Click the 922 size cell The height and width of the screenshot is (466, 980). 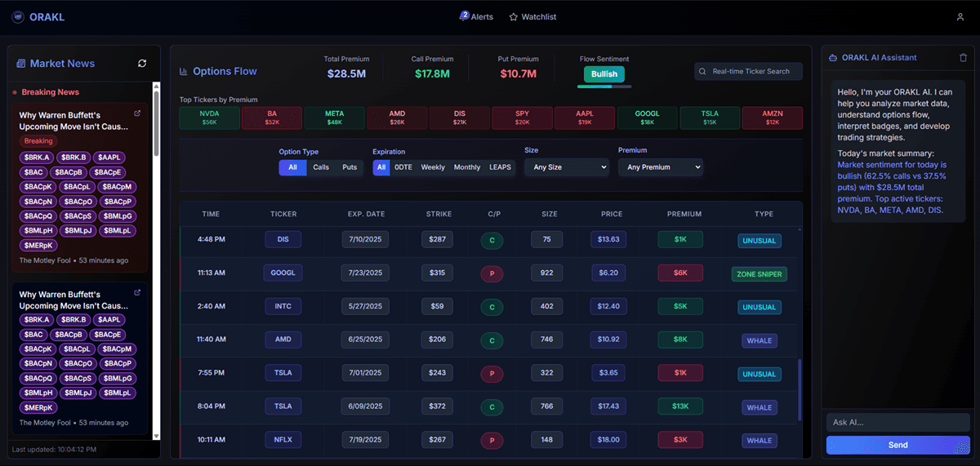coord(546,273)
